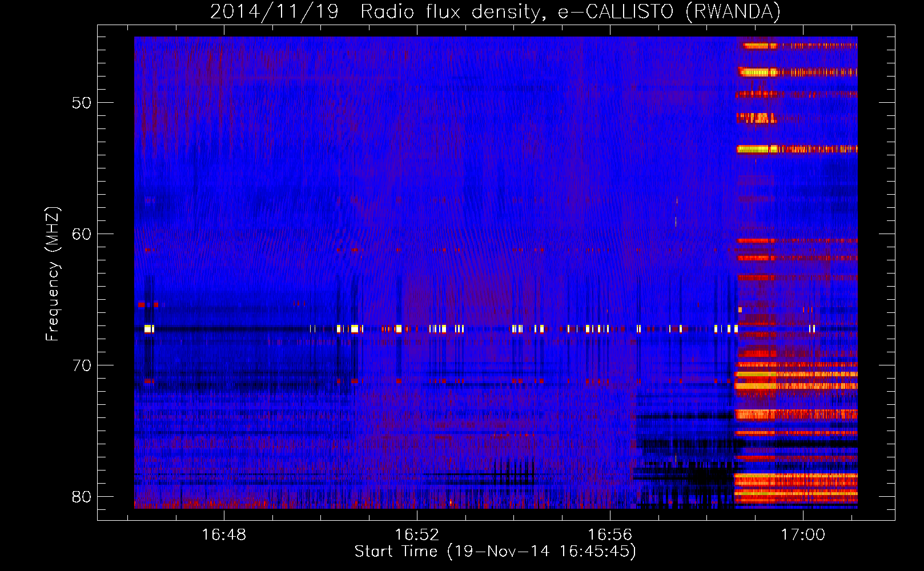Click the y-axis tick label 80
924x571 pixels.
click(x=82, y=497)
